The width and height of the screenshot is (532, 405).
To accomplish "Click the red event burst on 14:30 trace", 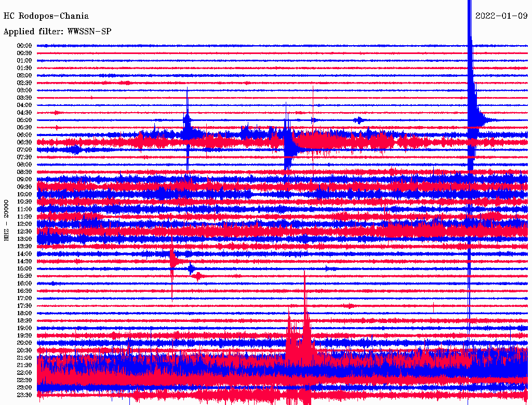I will (x=173, y=261).
